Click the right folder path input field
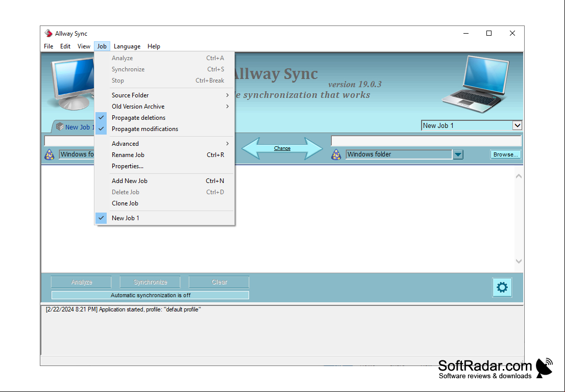Screen dimensions: 565x392 pos(426,141)
